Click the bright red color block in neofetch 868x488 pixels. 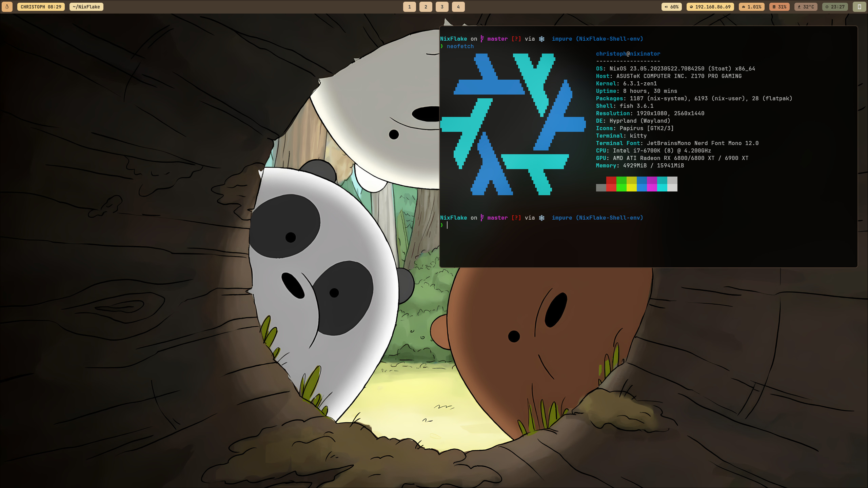pos(611,188)
